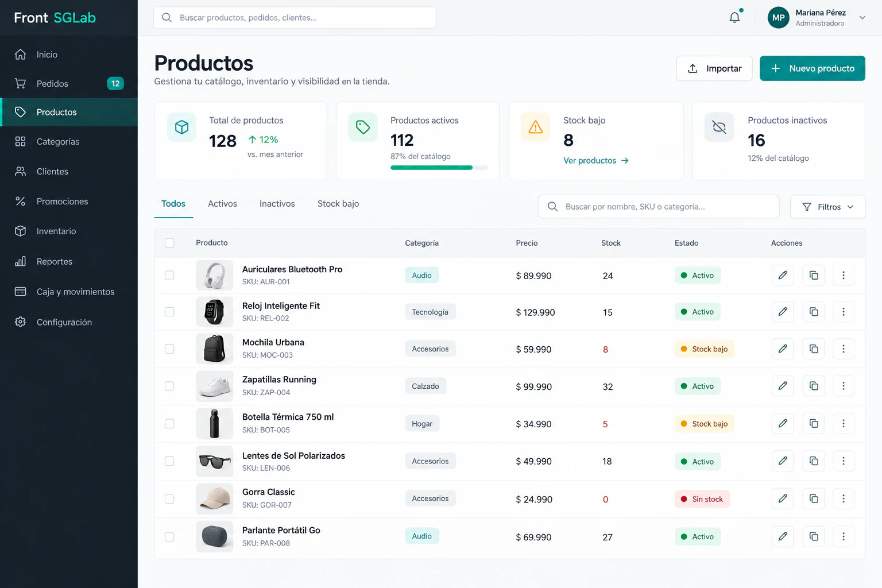Click the Productos inactivos hidden-eye icon
The width and height of the screenshot is (882, 588).
tap(719, 127)
